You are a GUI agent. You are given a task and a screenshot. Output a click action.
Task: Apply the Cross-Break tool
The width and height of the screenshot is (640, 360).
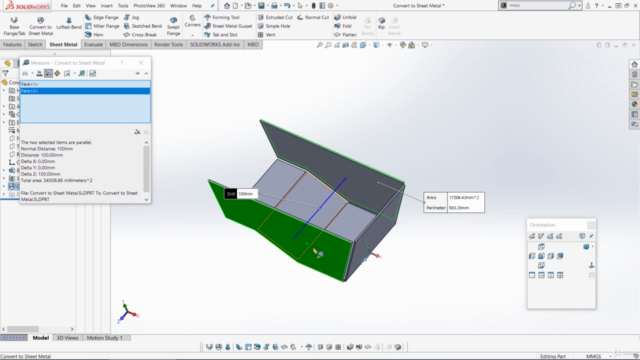point(140,35)
